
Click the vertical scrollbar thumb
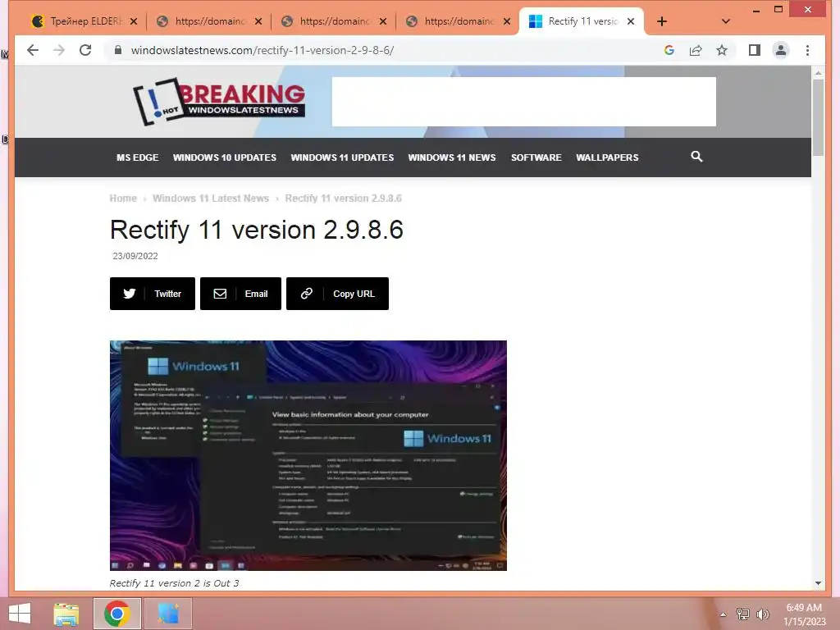818,117
